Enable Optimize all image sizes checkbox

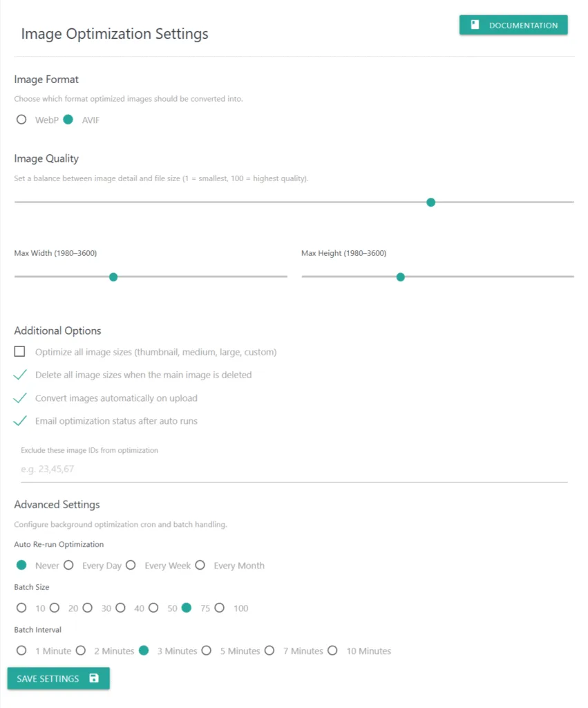point(20,352)
